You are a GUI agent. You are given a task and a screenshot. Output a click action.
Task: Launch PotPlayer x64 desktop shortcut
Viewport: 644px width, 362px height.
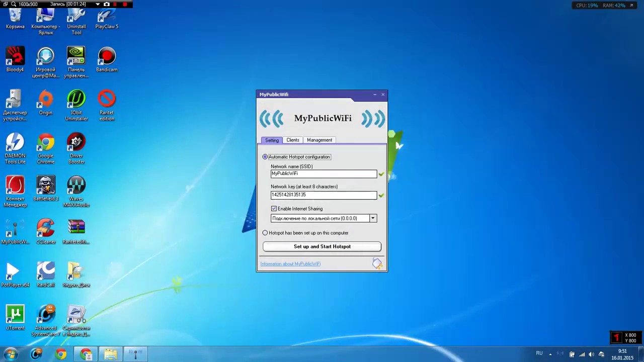click(x=15, y=275)
